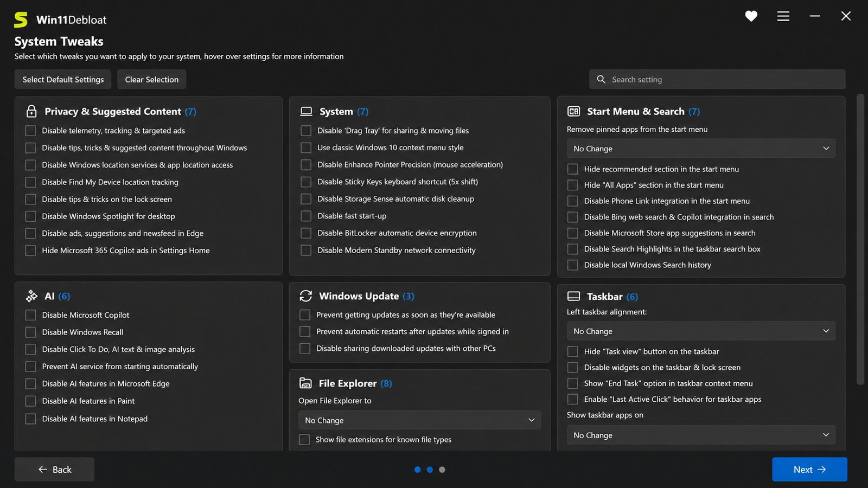Check Hide Microsoft 365 Copilot ads in Settings

tap(31, 251)
